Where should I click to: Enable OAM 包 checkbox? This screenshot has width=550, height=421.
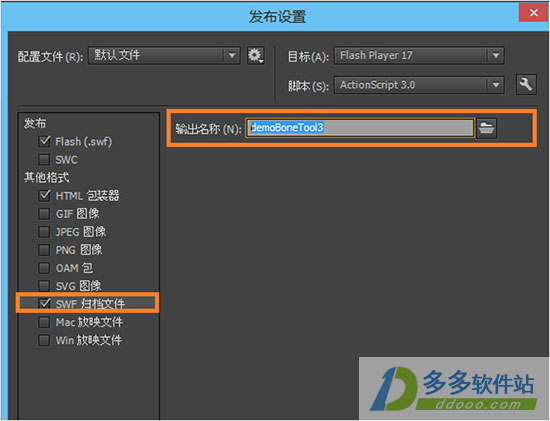tap(44, 268)
